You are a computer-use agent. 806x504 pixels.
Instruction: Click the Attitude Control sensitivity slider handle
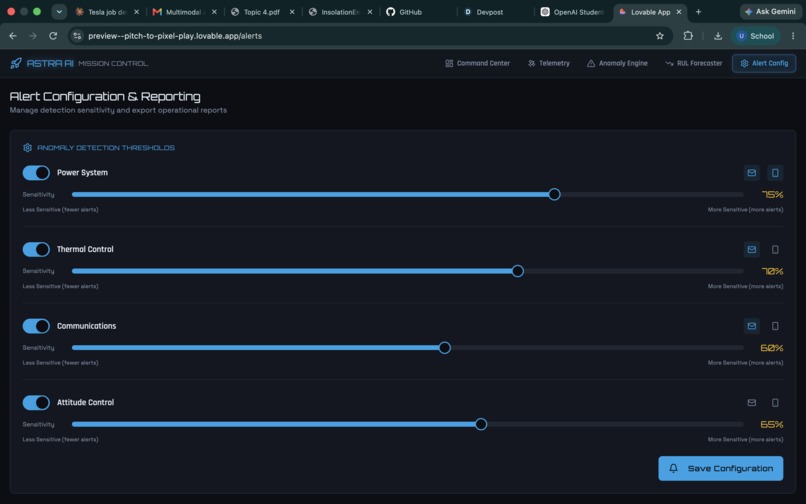click(x=481, y=424)
